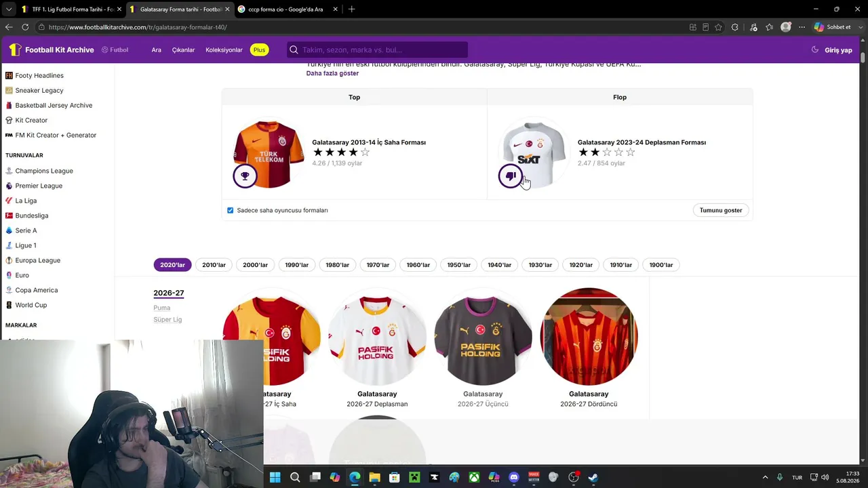The width and height of the screenshot is (868, 488).
Task: Click the Tümünü göster button
Action: coord(721,210)
